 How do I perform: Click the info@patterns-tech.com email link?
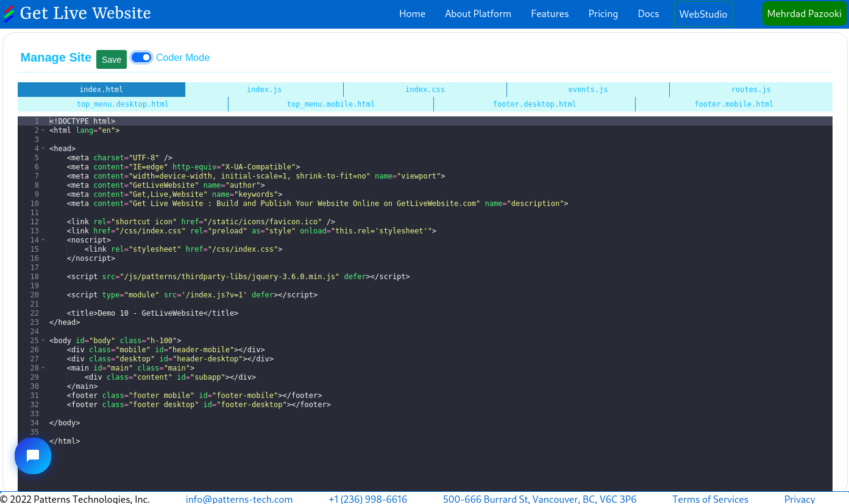tap(239, 499)
